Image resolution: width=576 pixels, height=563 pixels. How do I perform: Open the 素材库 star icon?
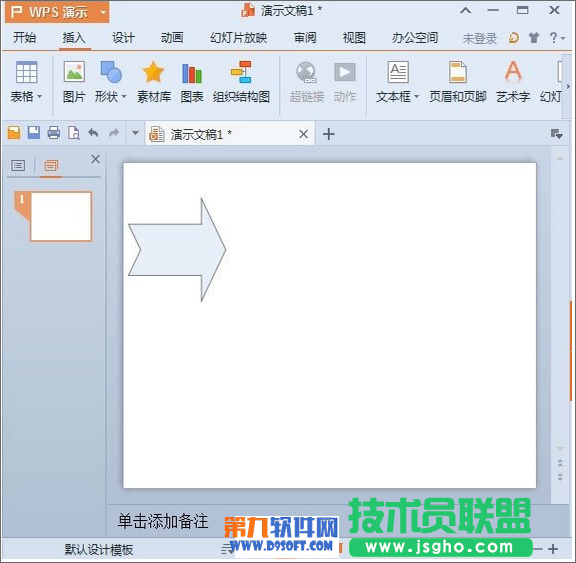[x=153, y=72]
